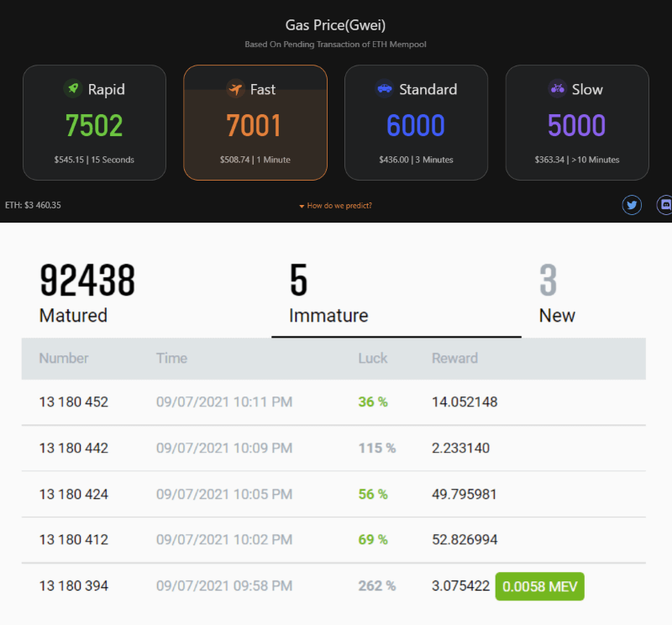Open block number 13 180 412
The height and width of the screenshot is (625, 672).
click(74, 539)
